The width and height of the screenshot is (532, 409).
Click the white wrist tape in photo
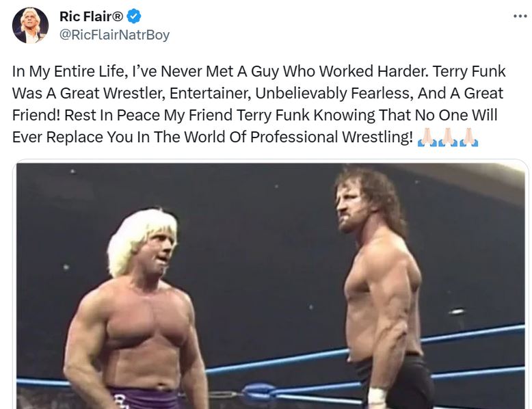(x=377, y=398)
